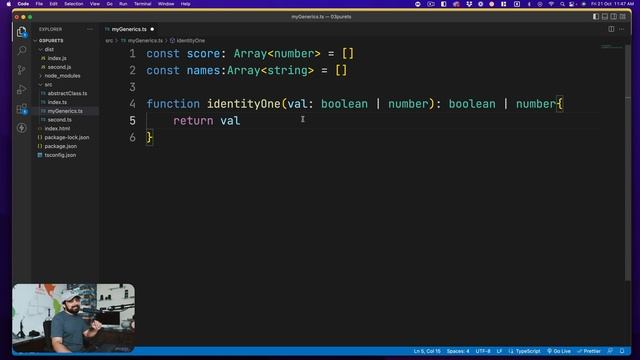This screenshot has width=640, height=360.
Task: Open the Extensions view
Action: pyautogui.click(x=22, y=109)
